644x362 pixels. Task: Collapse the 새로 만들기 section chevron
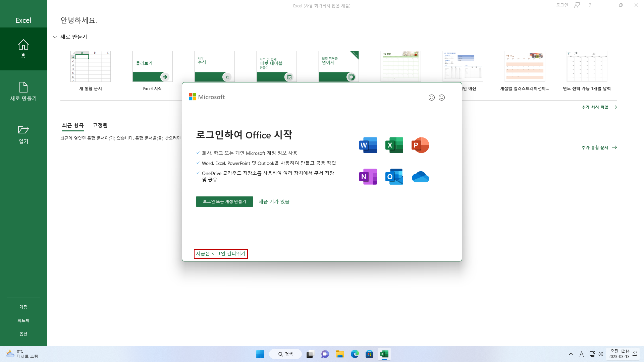55,37
